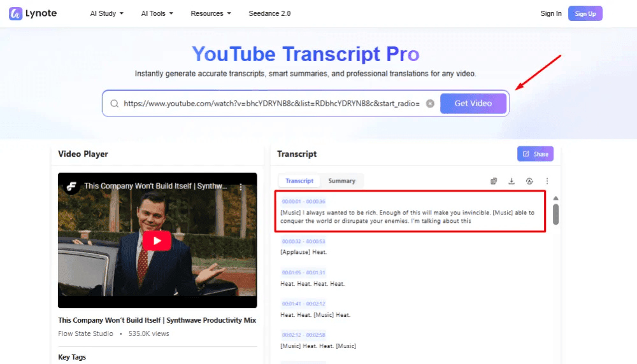Click transcript line 'Heat. Heat. [Music] Heat.'
The image size is (637, 364).
(x=315, y=315)
